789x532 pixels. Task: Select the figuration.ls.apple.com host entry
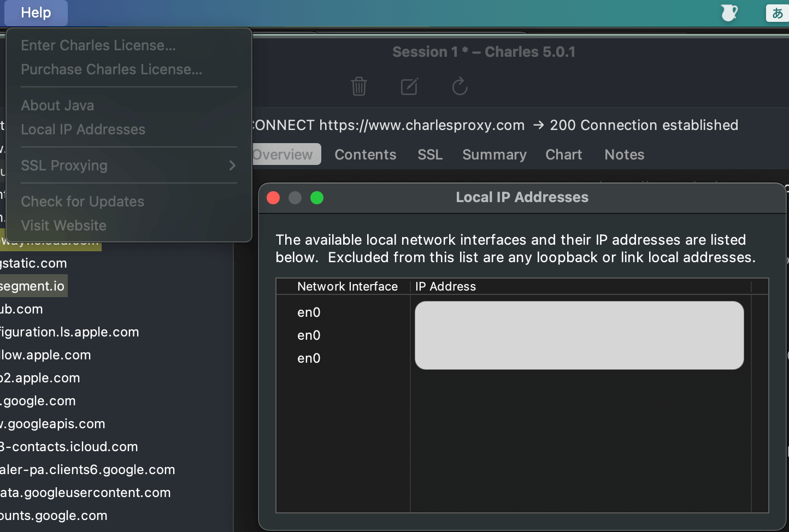pyautogui.click(x=70, y=332)
